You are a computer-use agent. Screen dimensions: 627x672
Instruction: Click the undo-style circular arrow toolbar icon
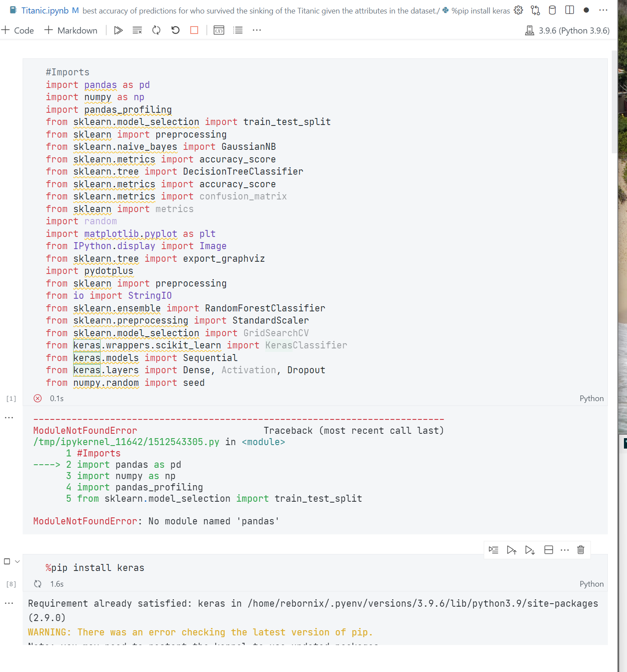click(175, 30)
